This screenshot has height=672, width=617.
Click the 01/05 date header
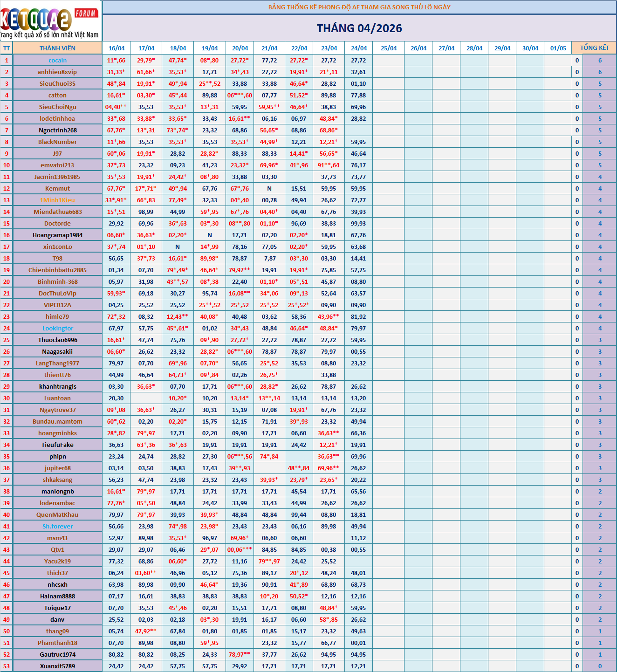pyautogui.click(x=558, y=48)
